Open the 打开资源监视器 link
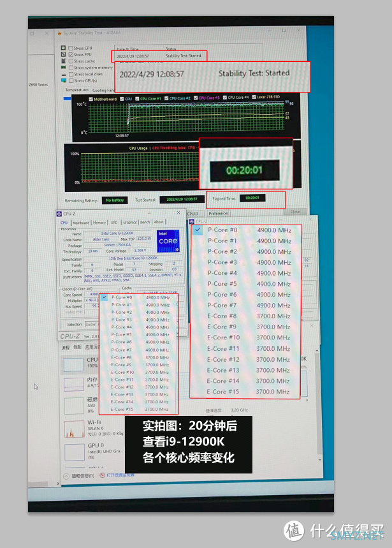 pyautogui.click(x=120, y=475)
